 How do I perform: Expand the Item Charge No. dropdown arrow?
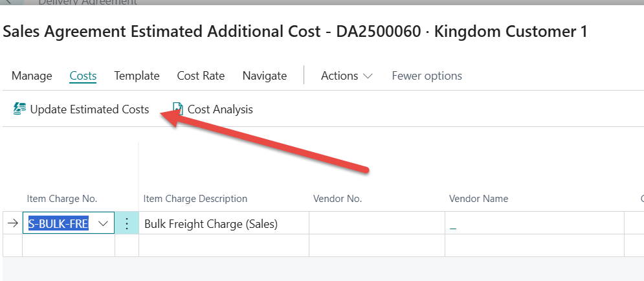click(102, 223)
